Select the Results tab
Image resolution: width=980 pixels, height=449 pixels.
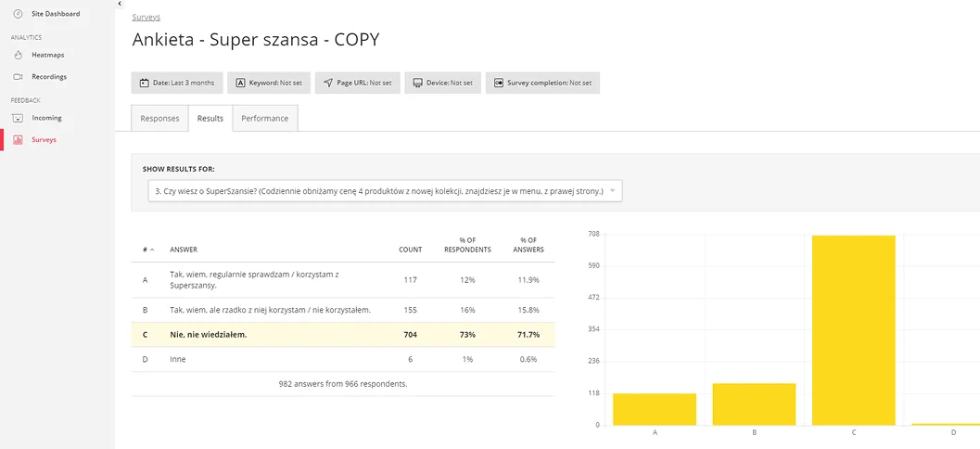tap(210, 118)
